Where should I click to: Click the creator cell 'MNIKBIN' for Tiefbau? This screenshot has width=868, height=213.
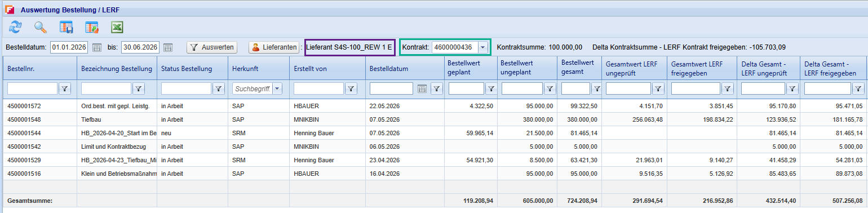click(327, 119)
